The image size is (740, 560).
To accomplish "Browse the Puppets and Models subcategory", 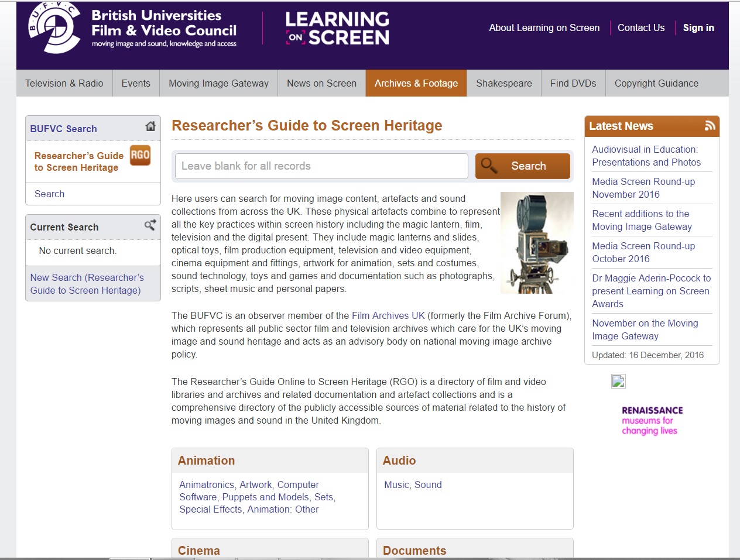I will point(265,497).
